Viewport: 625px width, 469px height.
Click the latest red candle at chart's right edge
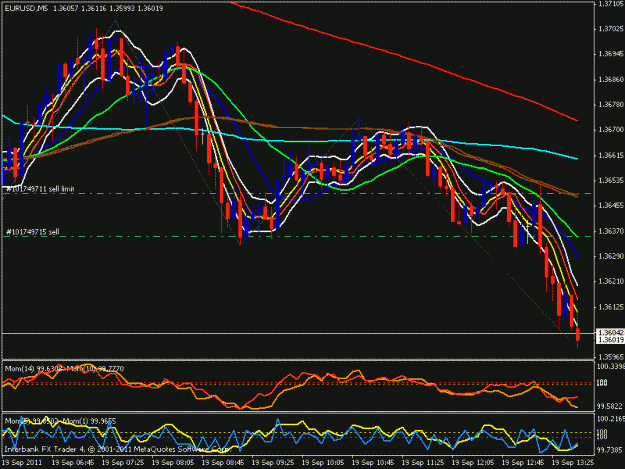[578, 336]
